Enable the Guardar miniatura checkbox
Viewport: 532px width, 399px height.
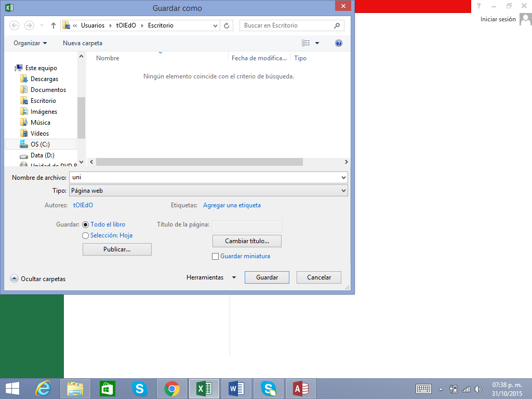216,256
